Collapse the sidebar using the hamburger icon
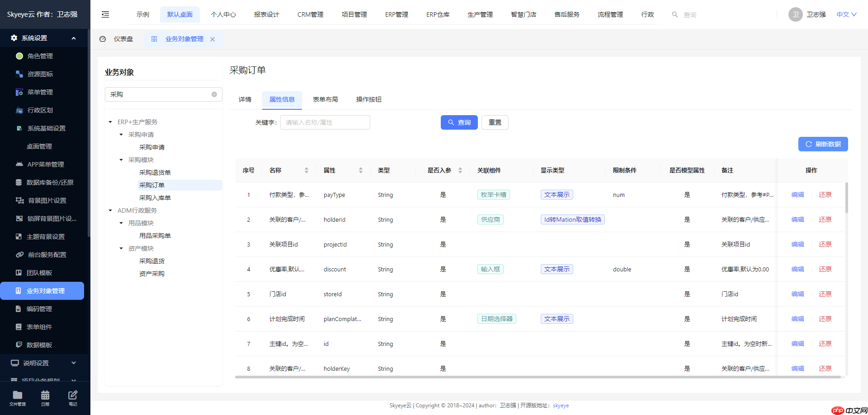 pos(105,14)
